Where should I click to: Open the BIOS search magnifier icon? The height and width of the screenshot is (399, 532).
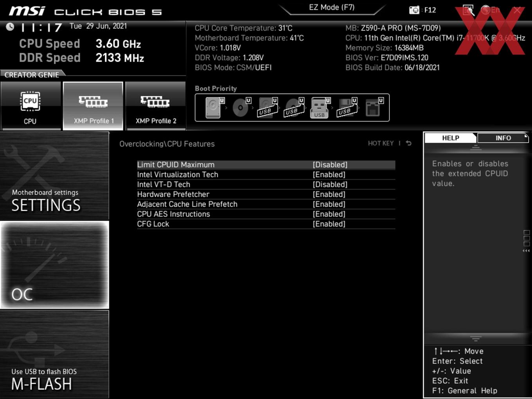(468, 10)
